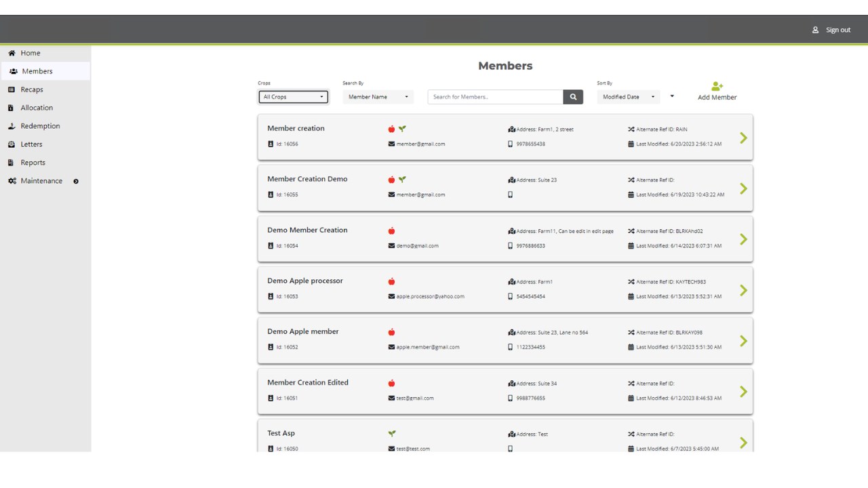
Task: Click phone number 1122334455
Action: coord(531,347)
